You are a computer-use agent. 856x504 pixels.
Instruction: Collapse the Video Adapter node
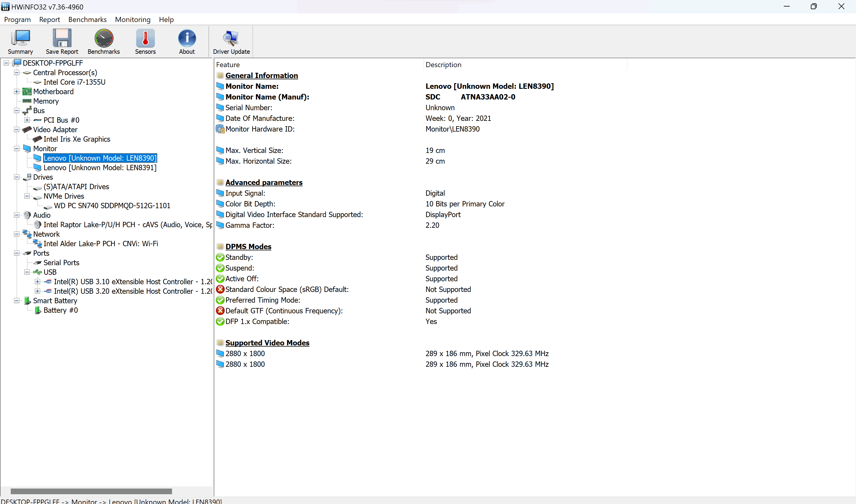(17, 129)
